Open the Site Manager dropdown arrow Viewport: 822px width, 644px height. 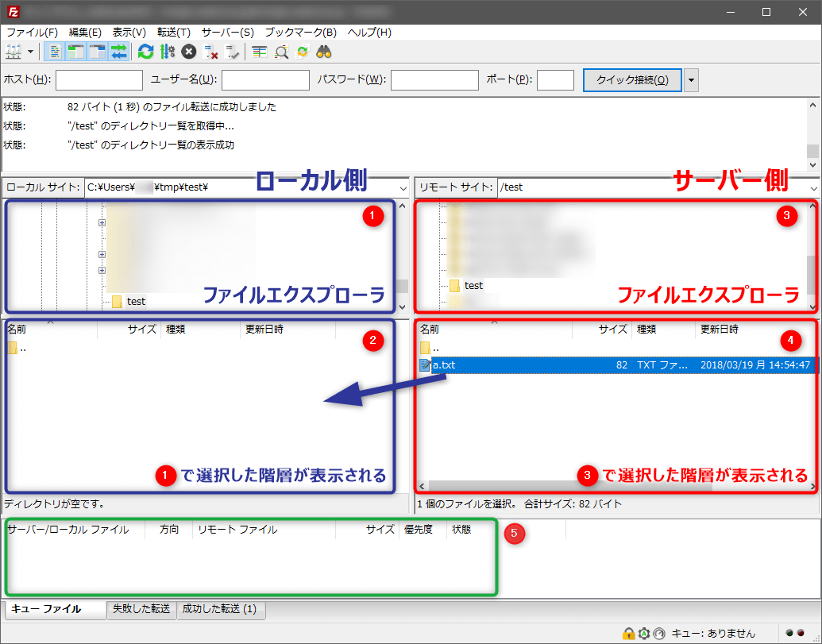pos(31,52)
